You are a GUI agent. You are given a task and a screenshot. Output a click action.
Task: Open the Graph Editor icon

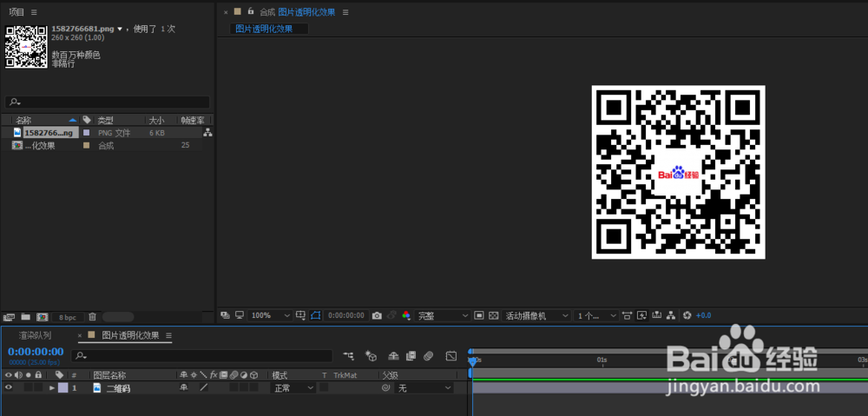point(451,355)
